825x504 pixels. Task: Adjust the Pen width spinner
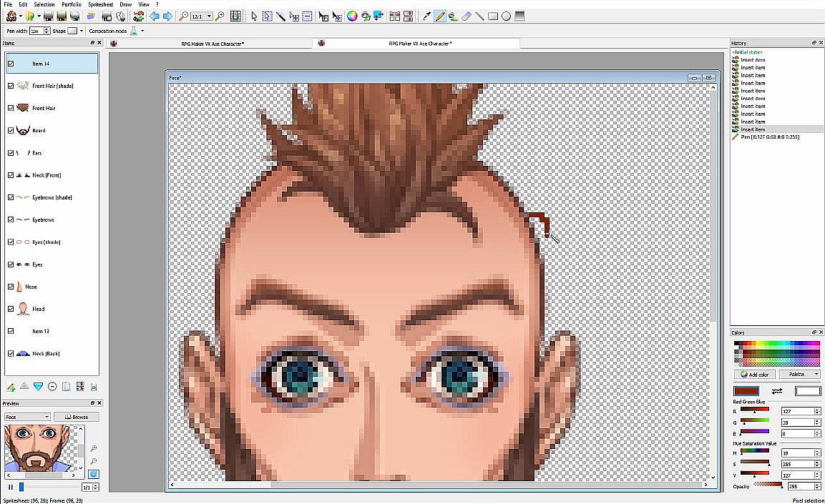click(47, 31)
